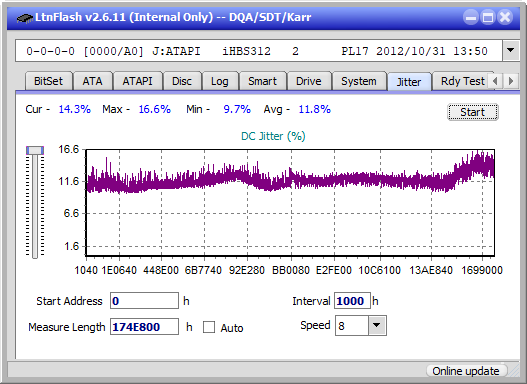This screenshot has width=527, height=384.
Task: Open the ATA tab
Action: pyautogui.click(x=92, y=81)
